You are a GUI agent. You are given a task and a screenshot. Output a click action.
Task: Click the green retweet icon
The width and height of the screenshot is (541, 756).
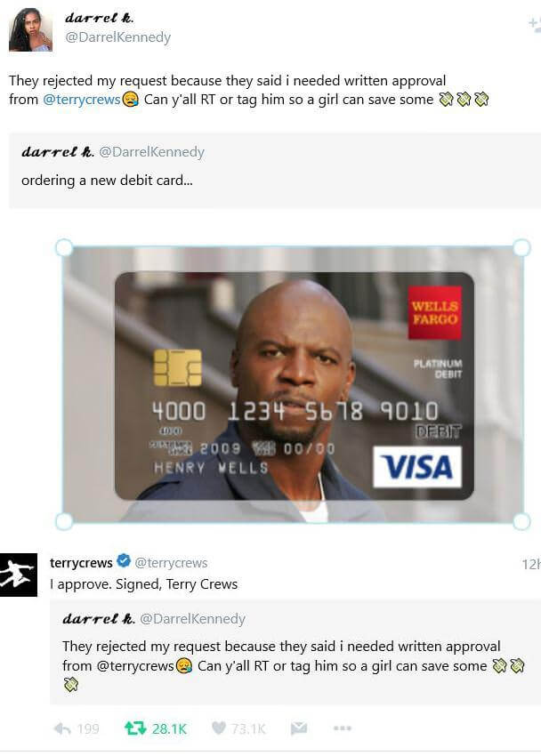coord(135,728)
